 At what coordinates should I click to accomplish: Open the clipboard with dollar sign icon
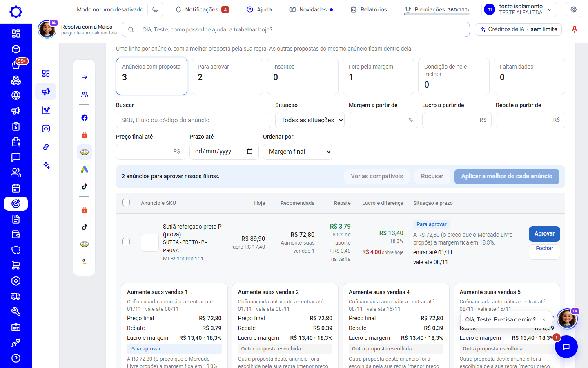point(16,126)
